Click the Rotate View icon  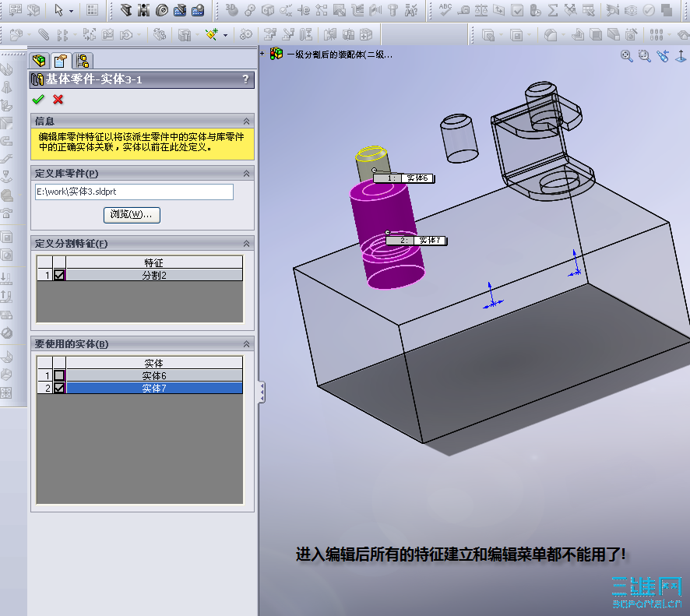663,56
